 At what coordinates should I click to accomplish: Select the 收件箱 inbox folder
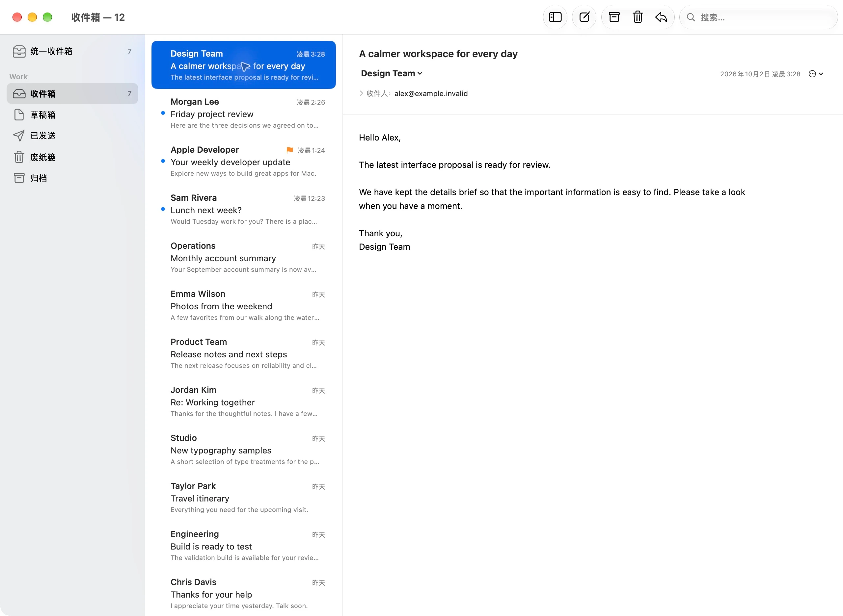click(72, 93)
